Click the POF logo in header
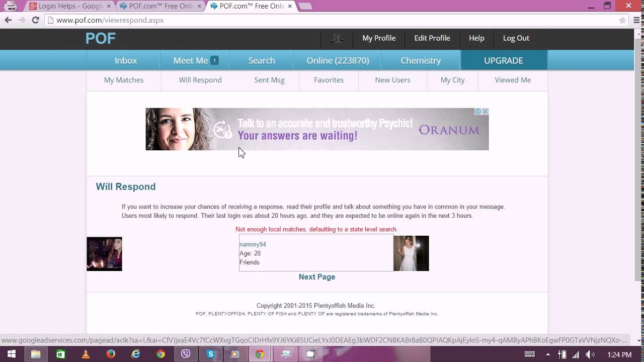The width and height of the screenshot is (644, 362). point(101,38)
